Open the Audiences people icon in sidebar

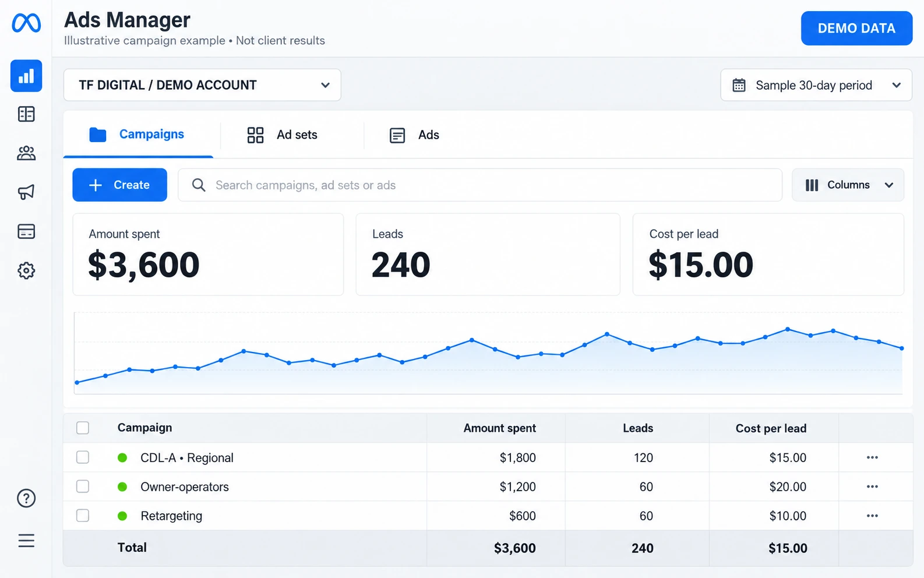pos(26,153)
